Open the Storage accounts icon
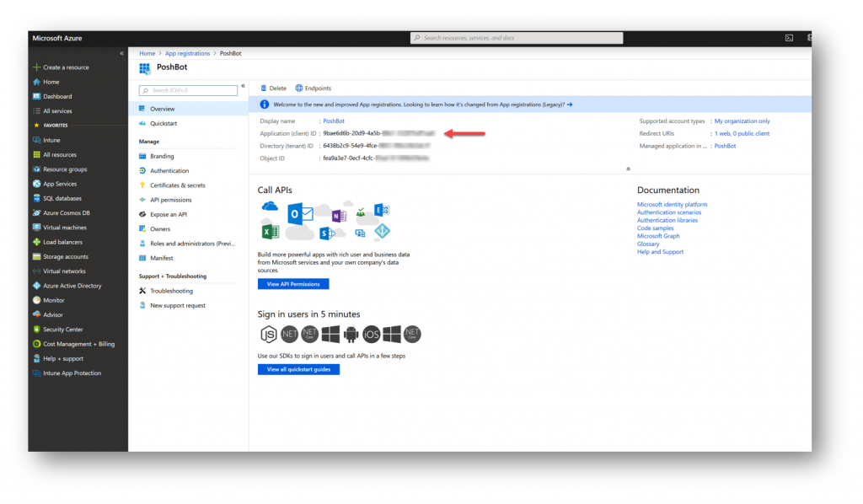 pyautogui.click(x=36, y=256)
